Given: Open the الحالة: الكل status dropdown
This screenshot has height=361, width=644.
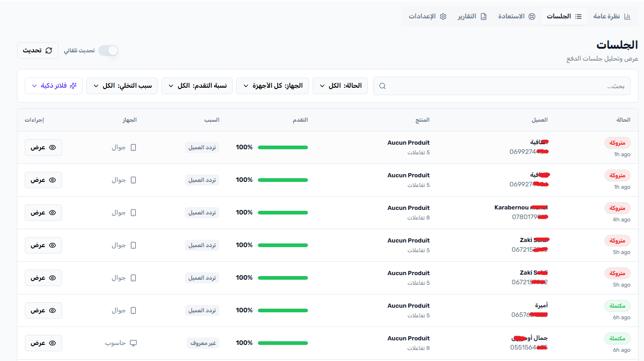Looking at the screenshot, I should pos(340,86).
